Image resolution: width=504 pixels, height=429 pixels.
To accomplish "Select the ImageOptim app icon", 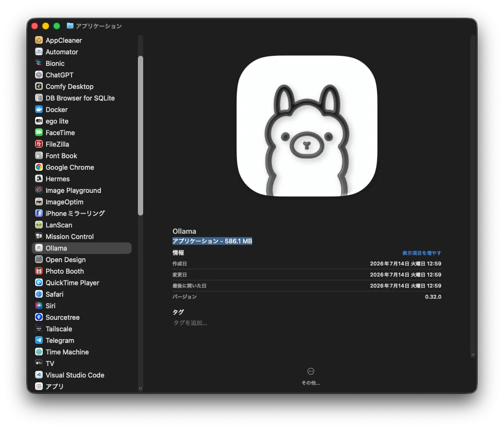I will (39, 202).
